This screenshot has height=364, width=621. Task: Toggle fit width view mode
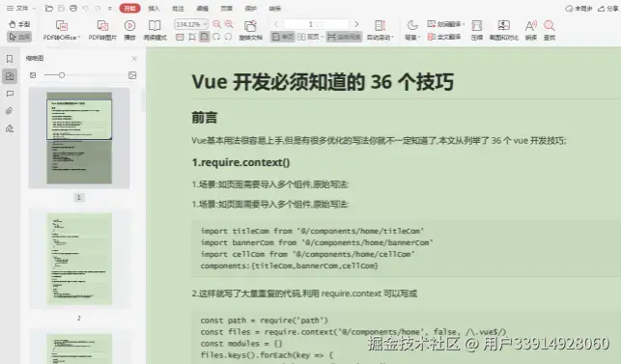204,37
